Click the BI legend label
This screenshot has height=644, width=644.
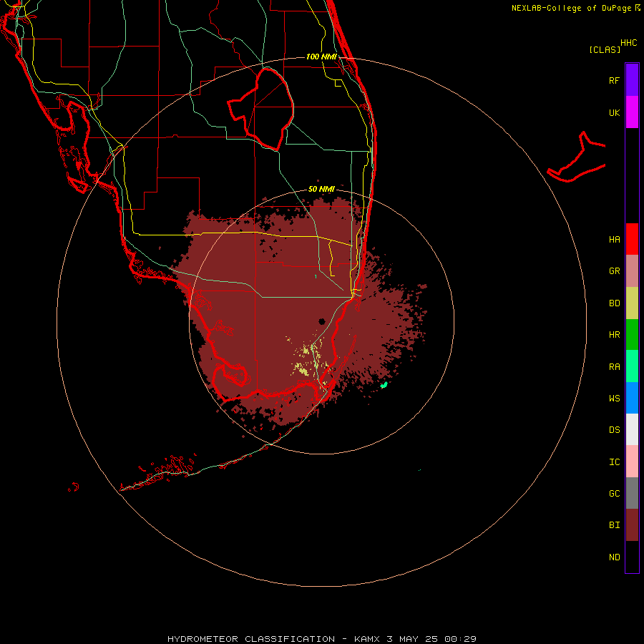[x=614, y=525]
